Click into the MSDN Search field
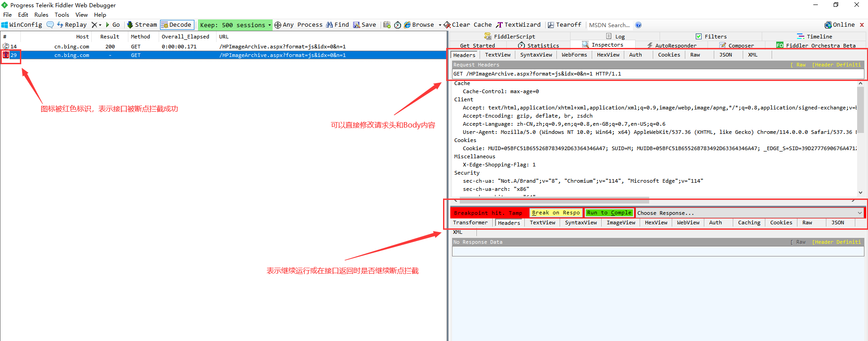 pyautogui.click(x=609, y=25)
